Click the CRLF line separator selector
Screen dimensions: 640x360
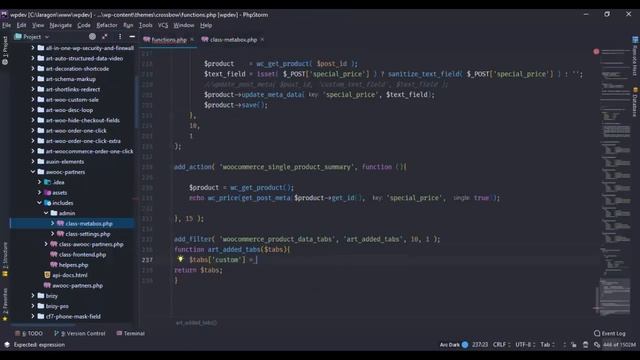pos(501,344)
